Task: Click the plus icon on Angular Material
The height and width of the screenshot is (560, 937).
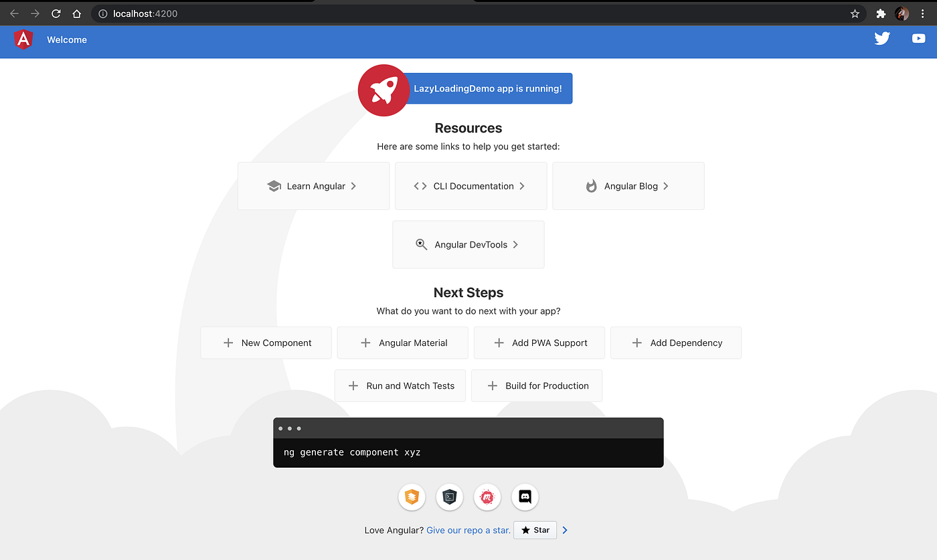Action: [x=365, y=343]
